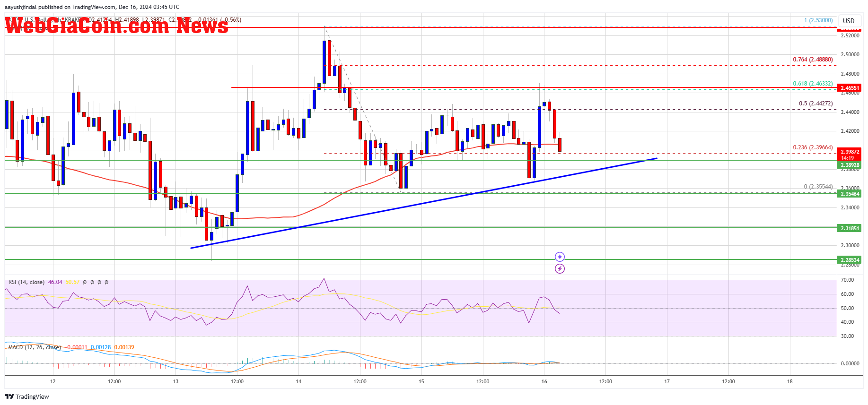This screenshot has width=868, height=405.
Task: Click the yellow RSI average value 50.57
Action: (72, 282)
